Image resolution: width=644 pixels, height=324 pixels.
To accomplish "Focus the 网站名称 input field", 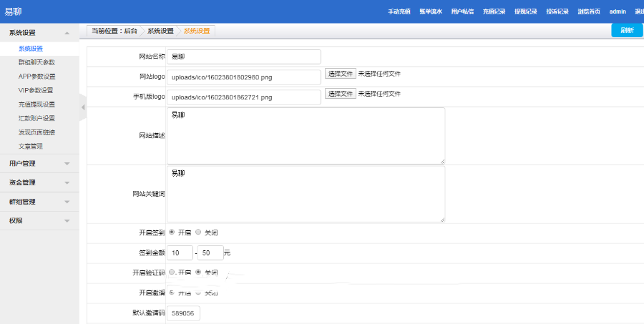I will point(243,57).
